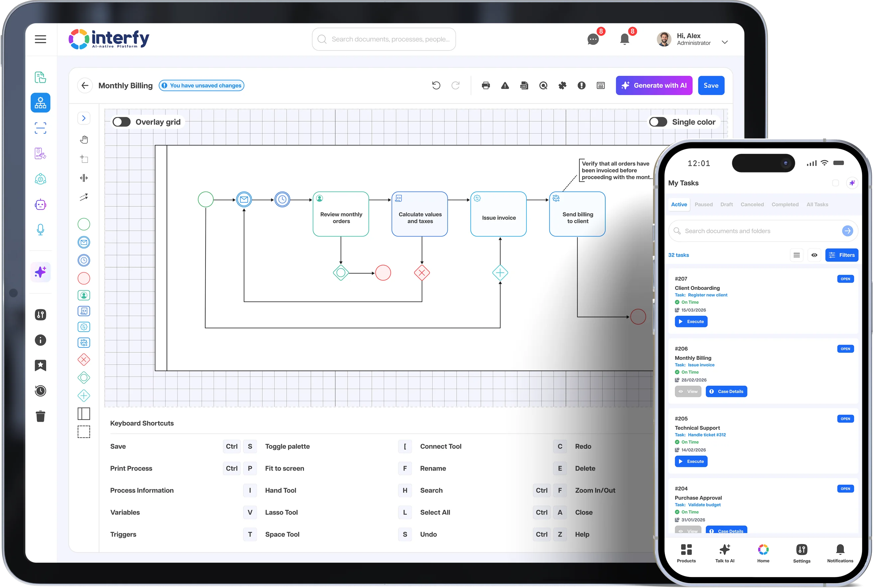Click the Search documents, processes, people field

pos(384,39)
